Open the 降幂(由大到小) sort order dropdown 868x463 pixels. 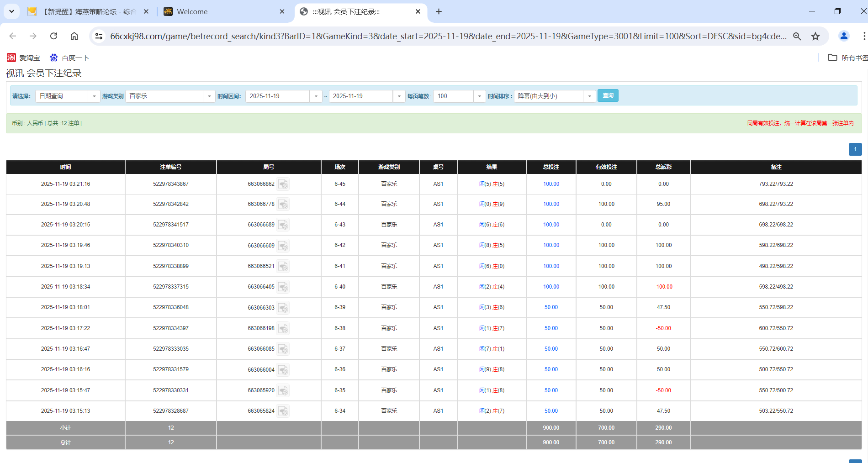point(590,96)
